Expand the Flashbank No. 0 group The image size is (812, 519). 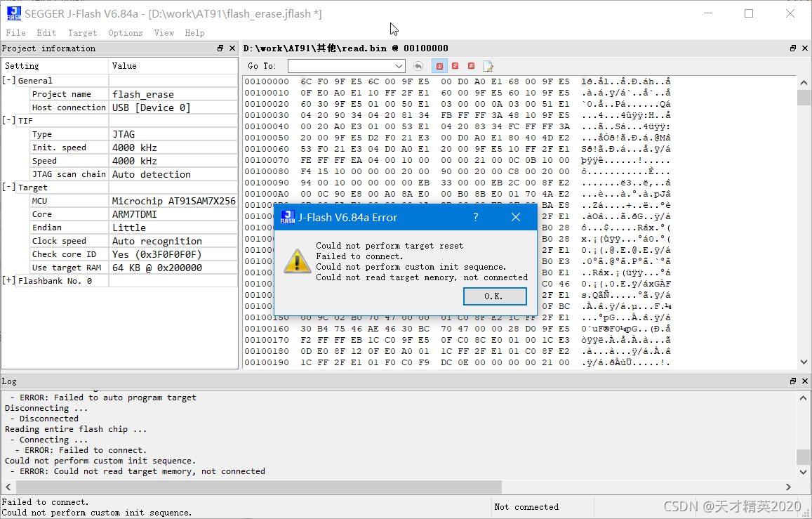(x=9, y=280)
